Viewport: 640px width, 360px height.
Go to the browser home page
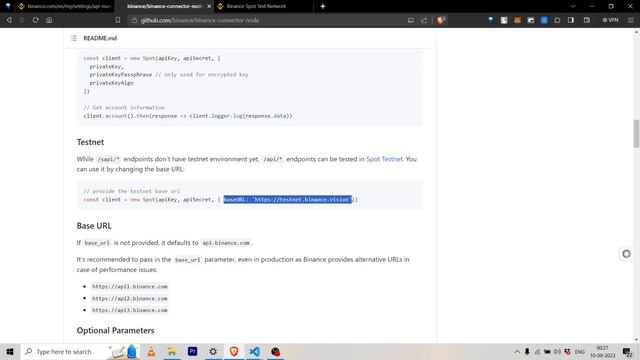[x=49, y=20]
